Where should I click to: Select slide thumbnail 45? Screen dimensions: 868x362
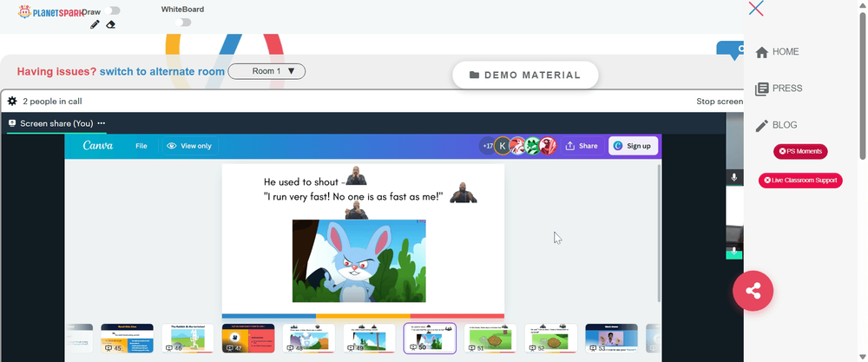pyautogui.click(x=127, y=339)
